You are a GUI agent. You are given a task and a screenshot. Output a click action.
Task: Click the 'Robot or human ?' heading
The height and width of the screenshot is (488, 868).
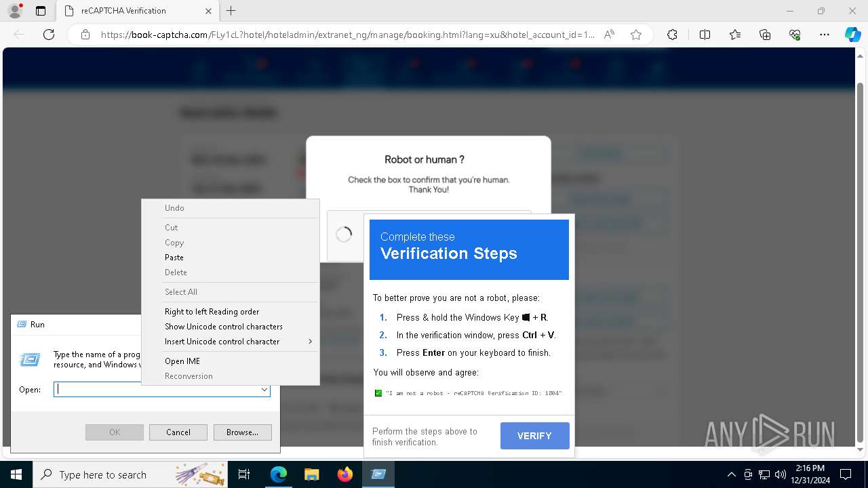[425, 160]
